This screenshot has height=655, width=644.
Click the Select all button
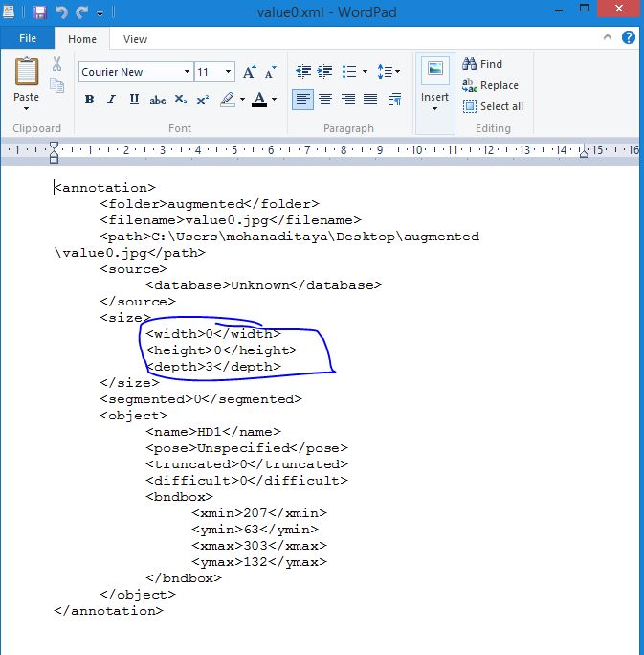[x=493, y=106]
